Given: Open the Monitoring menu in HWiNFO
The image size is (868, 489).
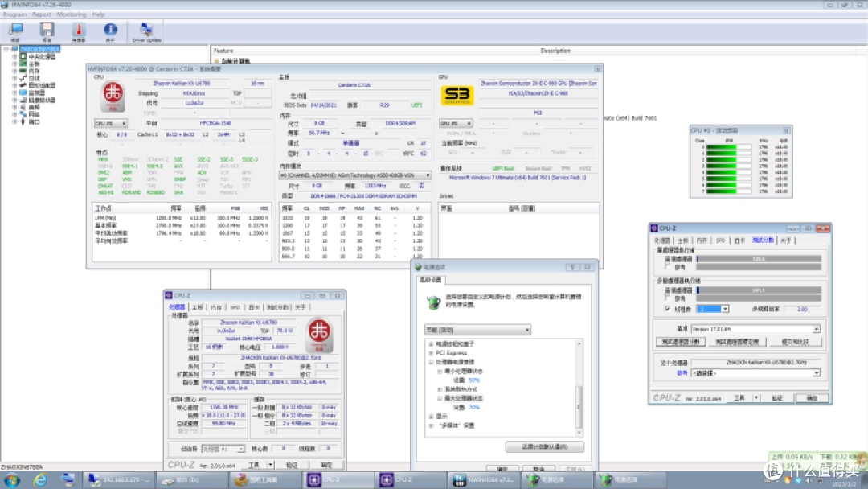Looking at the screenshot, I should click(x=72, y=14).
